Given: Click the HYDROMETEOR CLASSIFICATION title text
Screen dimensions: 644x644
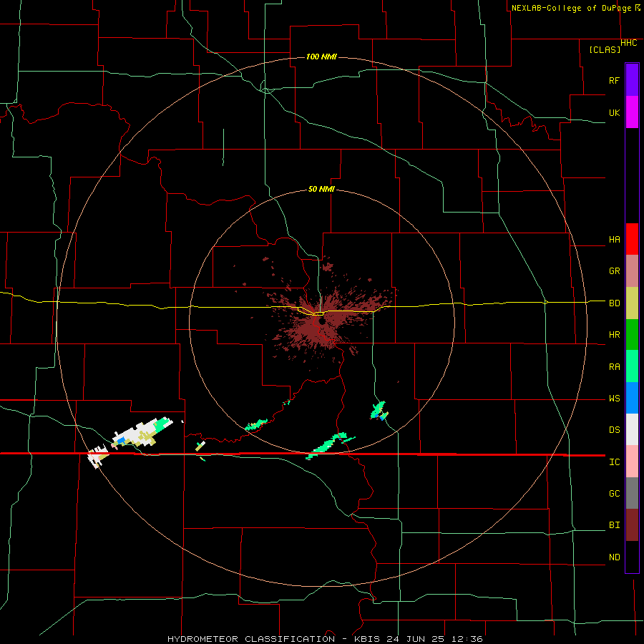Looking at the screenshot, I should click(x=251, y=639).
